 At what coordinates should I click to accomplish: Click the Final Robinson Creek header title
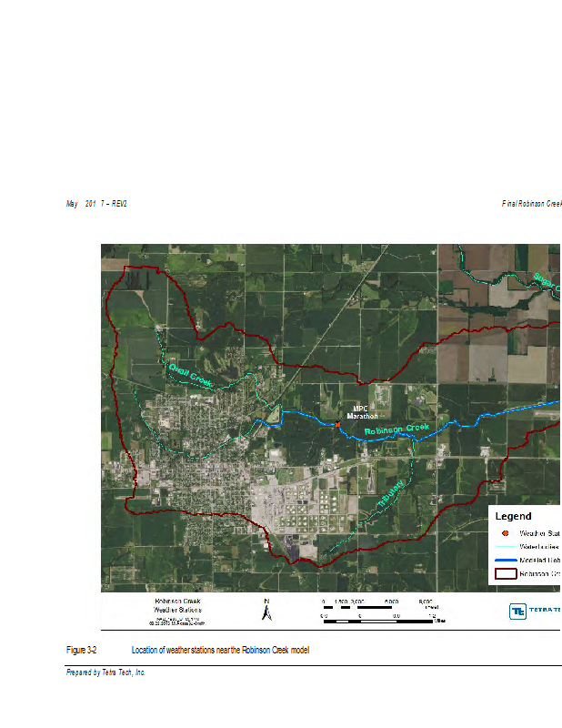(531, 203)
